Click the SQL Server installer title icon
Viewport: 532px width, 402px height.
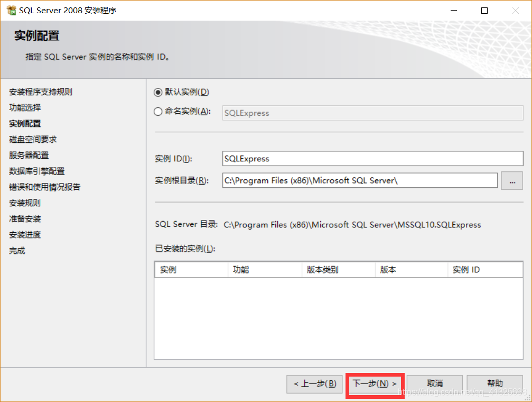11,11
